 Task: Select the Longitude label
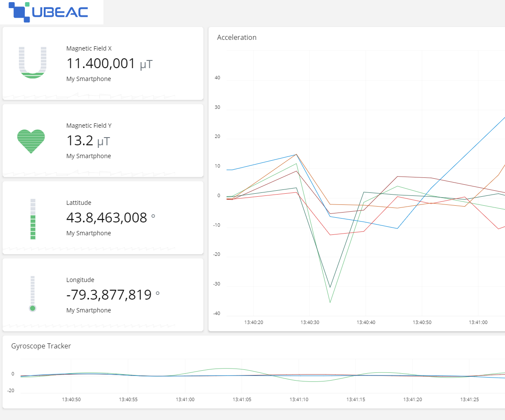point(80,280)
